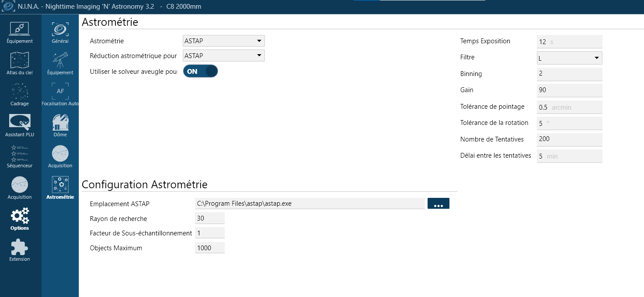
Task: Click the 'C8 2000mm' profile name in title
Action: [184, 7]
